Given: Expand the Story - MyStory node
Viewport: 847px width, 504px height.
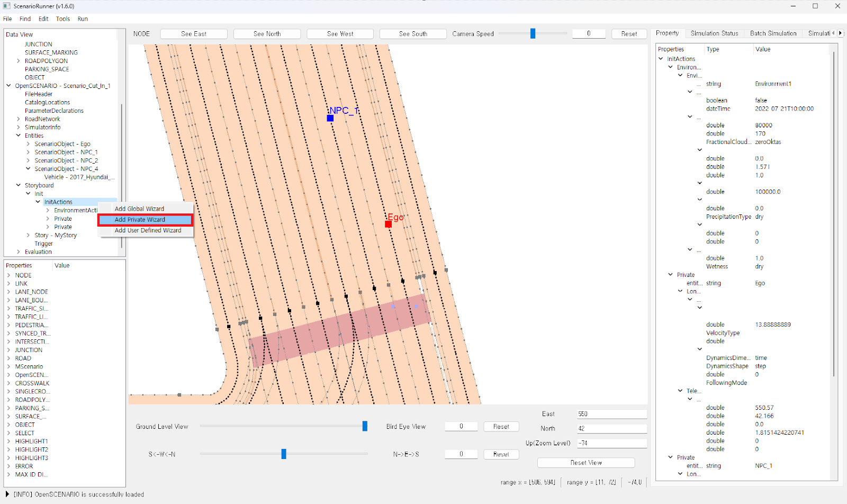Looking at the screenshot, I should click(x=29, y=235).
